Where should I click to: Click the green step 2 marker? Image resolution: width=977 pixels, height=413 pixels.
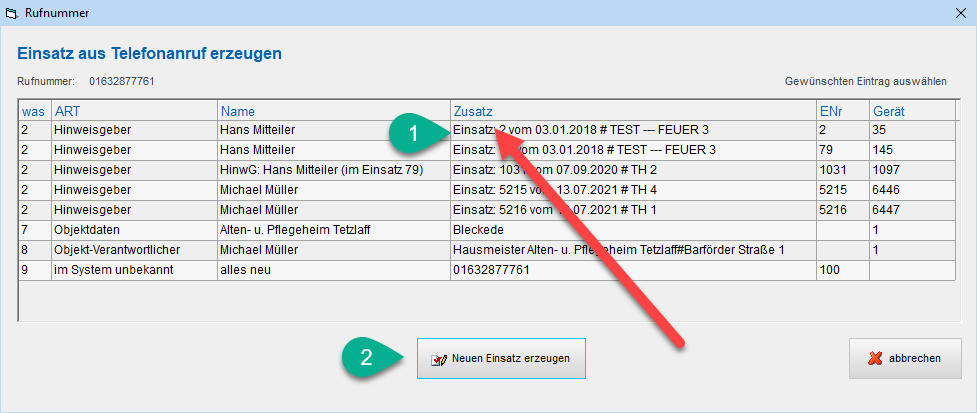369,359
